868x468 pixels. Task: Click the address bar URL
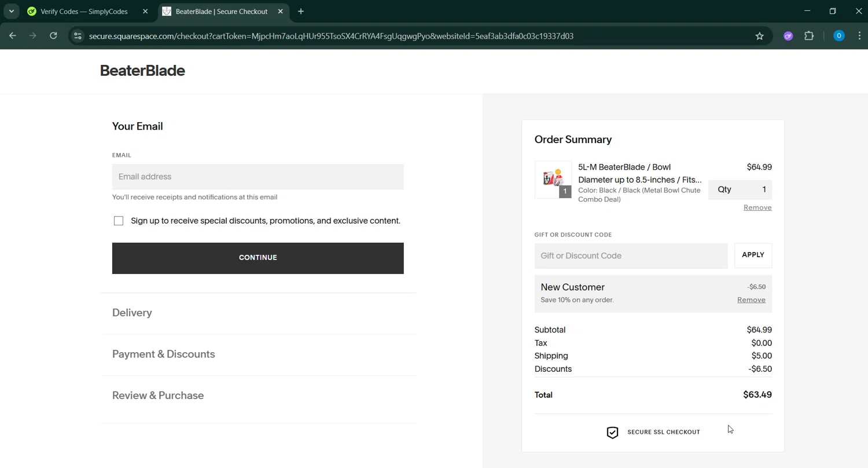(331, 36)
